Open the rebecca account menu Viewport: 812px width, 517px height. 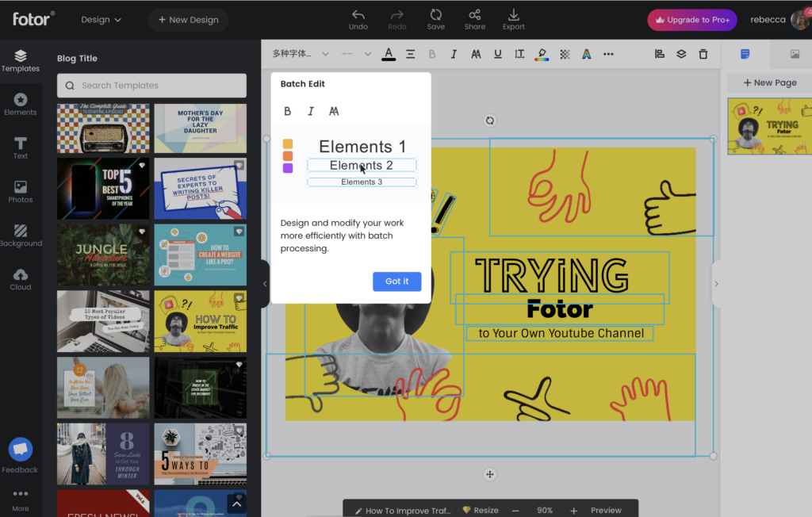(779, 20)
